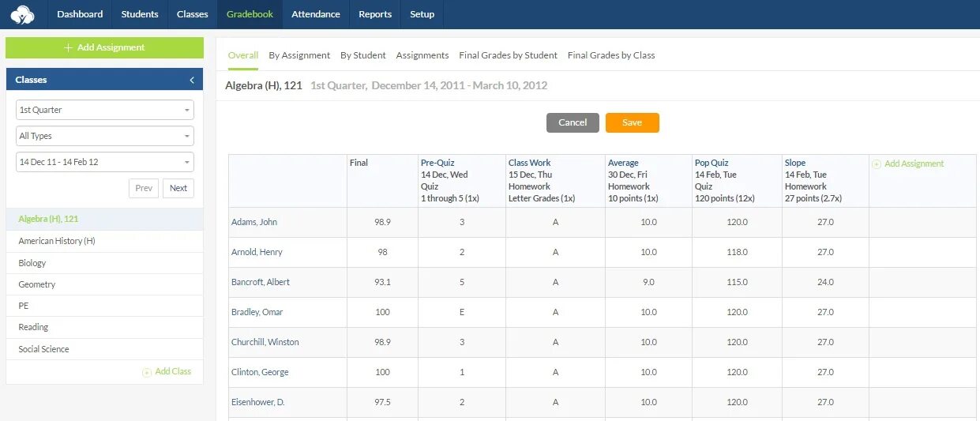Select American History (H) class
Image resolution: width=980 pixels, height=421 pixels.
click(57, 241)
